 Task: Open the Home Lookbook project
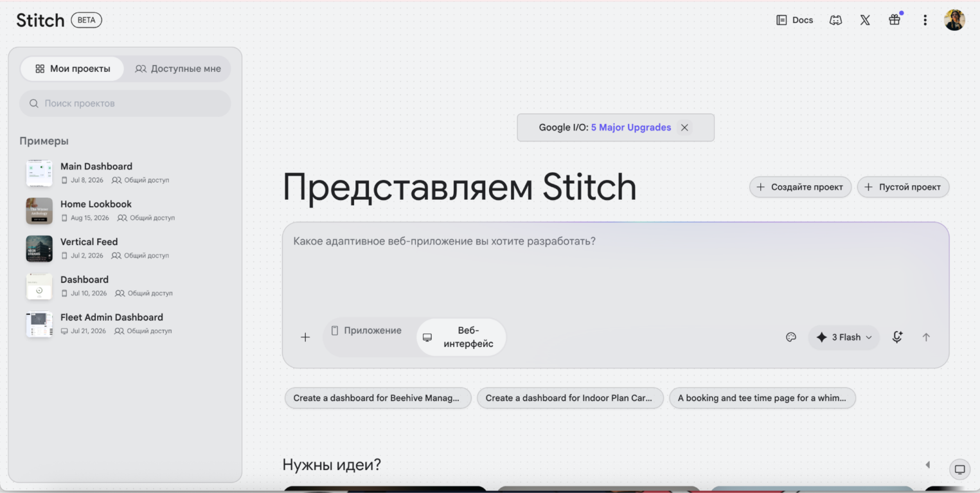(x=125, y=210)
